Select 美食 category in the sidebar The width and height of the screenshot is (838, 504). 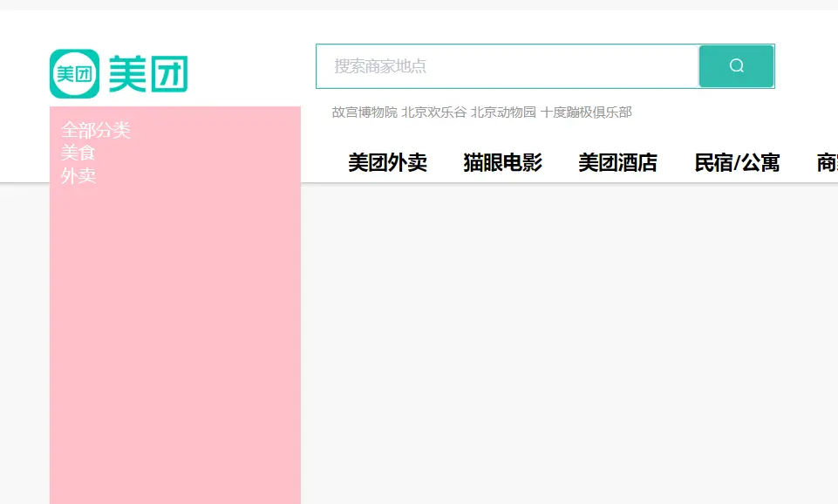78,153
